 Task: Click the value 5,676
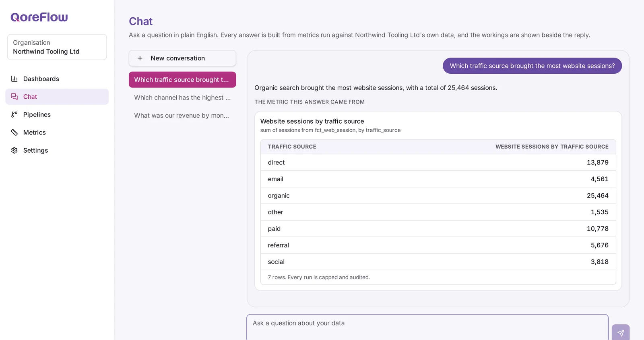600,245
